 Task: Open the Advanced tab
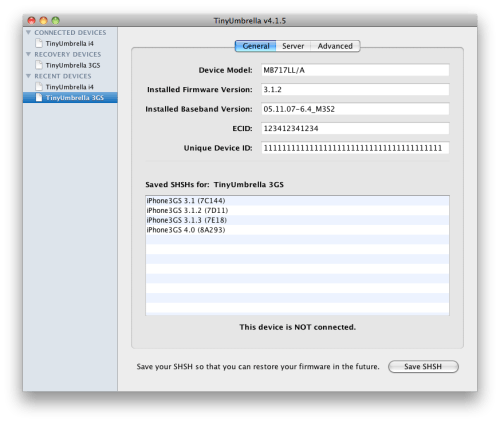coord(335,46)
